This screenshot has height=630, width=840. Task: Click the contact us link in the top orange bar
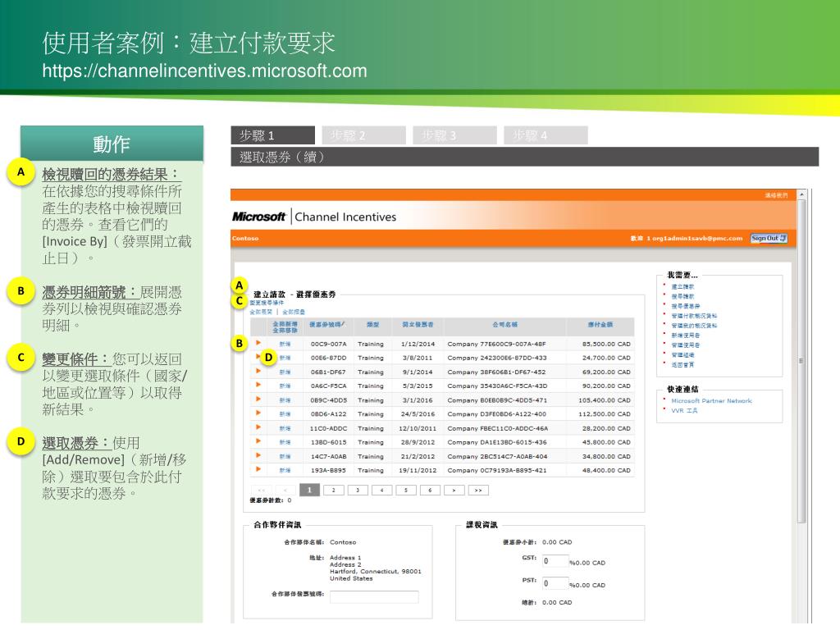point(776,195)
